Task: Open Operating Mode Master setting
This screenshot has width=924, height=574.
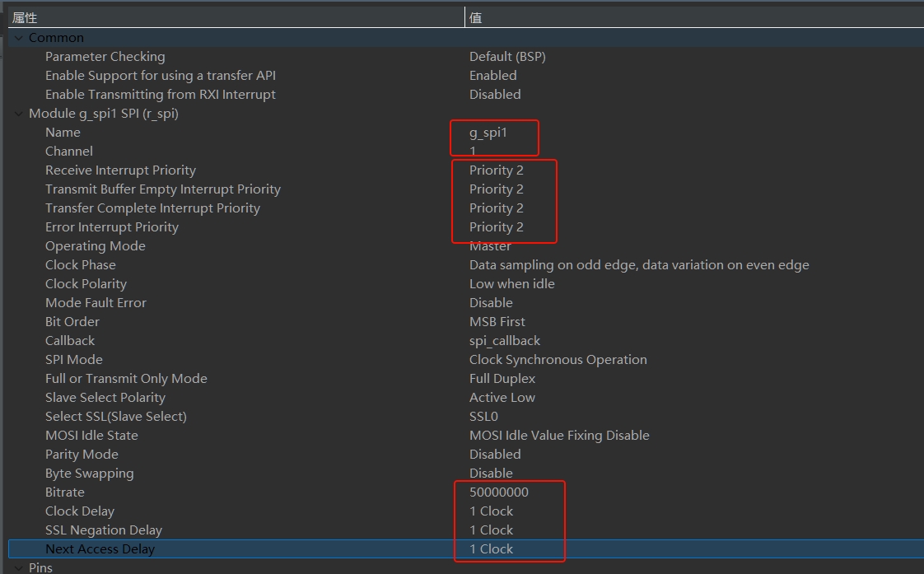Action: pyautogui.click(x=490, y=246)
